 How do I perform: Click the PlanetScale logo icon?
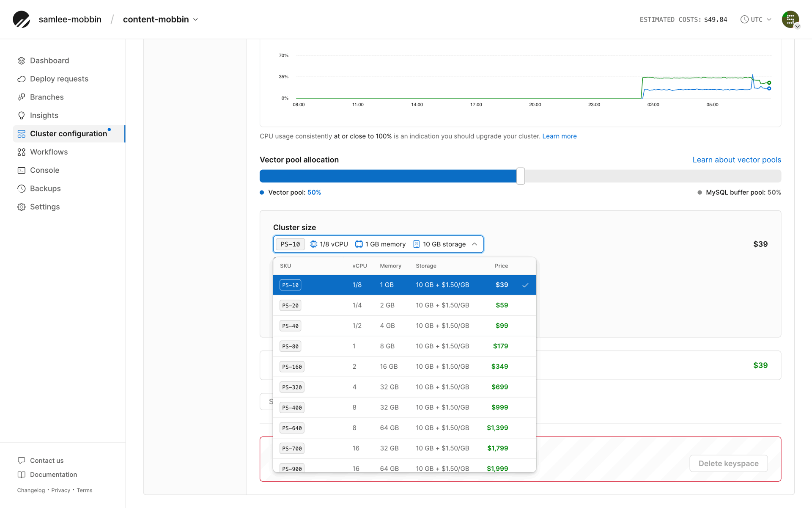tap(21, 19)
